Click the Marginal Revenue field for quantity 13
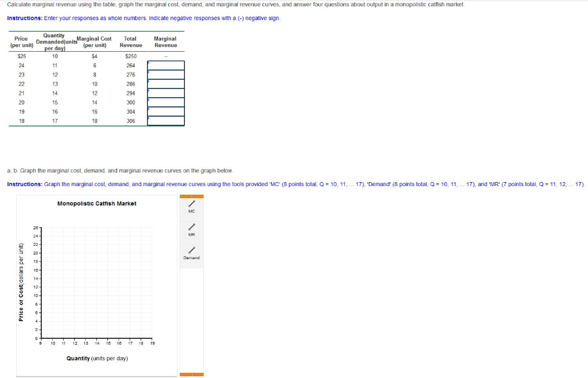 (x=166, y=83)
